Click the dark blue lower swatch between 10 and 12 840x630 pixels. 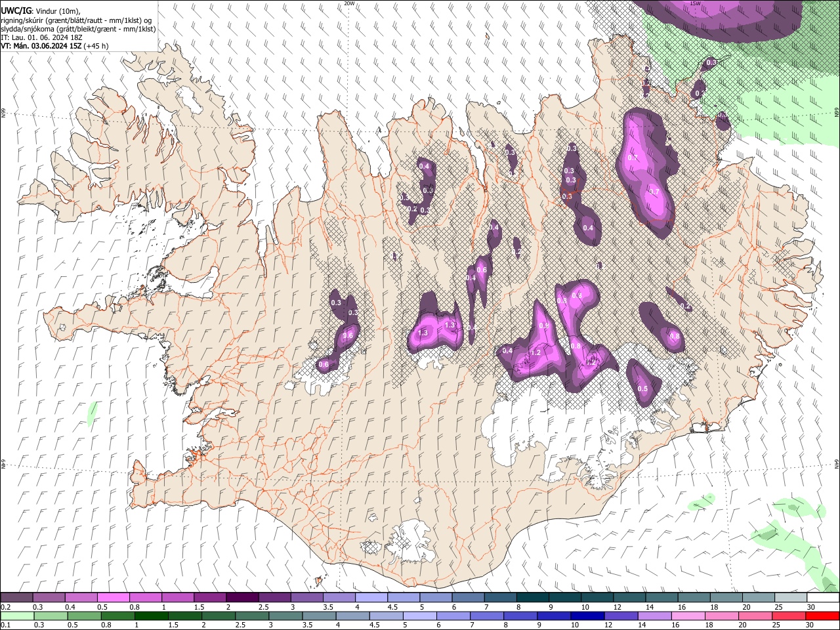click(588, 616)
